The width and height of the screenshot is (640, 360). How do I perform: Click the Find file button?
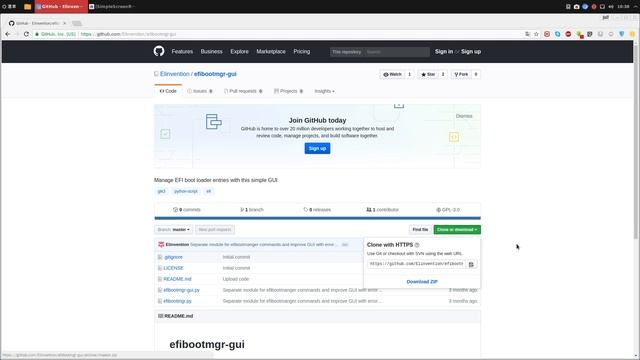[x=420, y=230]
